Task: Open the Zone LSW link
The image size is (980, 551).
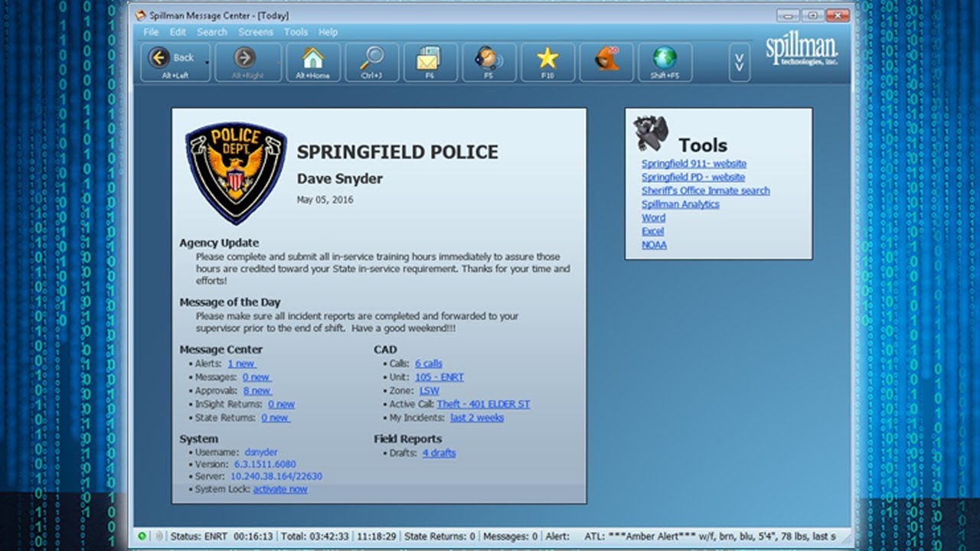Action: pos(430,390)
